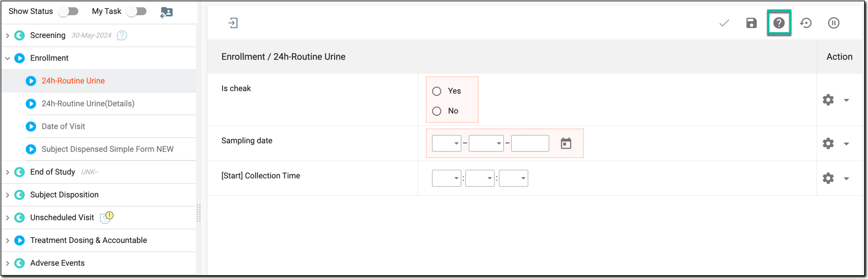Open the 24h-Routine Urine form
Screen dimensions: 868x279
point(73,81)
